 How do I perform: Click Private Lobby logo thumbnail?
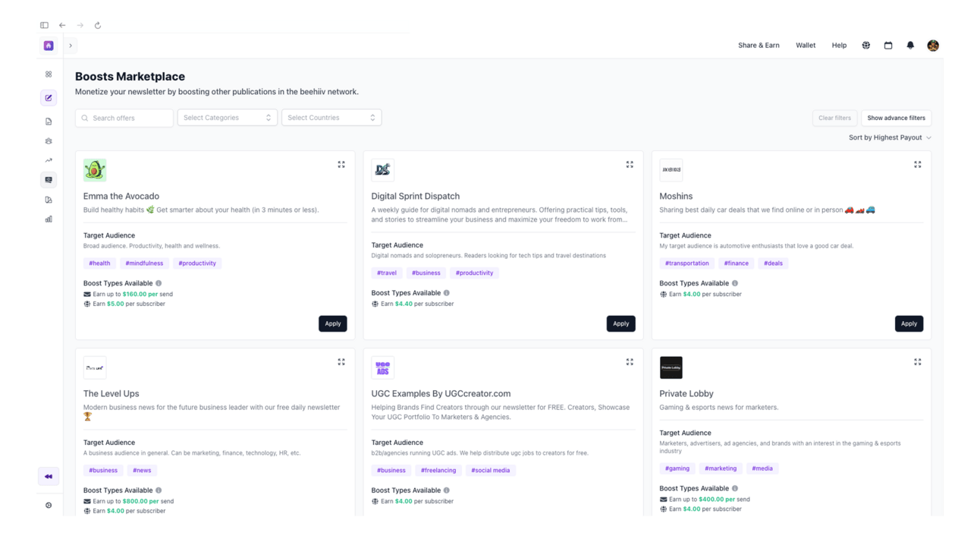[671, 367]
